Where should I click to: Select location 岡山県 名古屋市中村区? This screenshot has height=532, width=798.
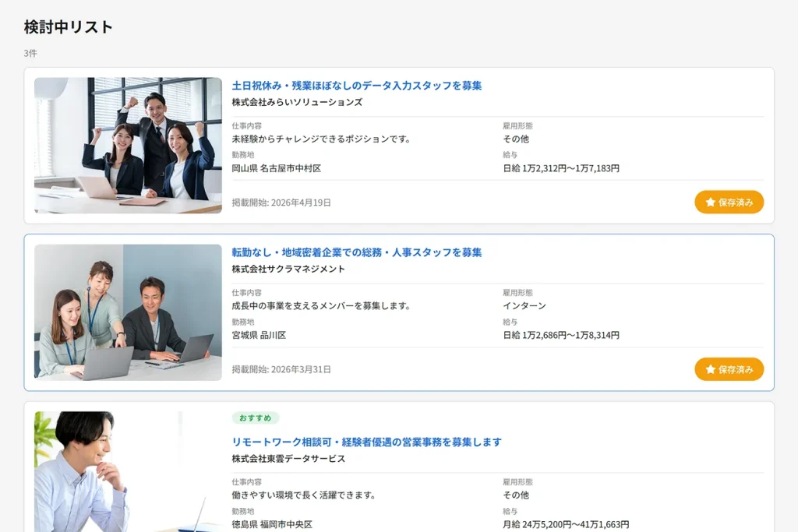[277, 168]
